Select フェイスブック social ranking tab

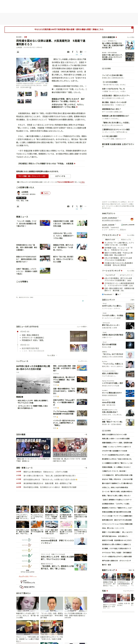pos(110,275)
